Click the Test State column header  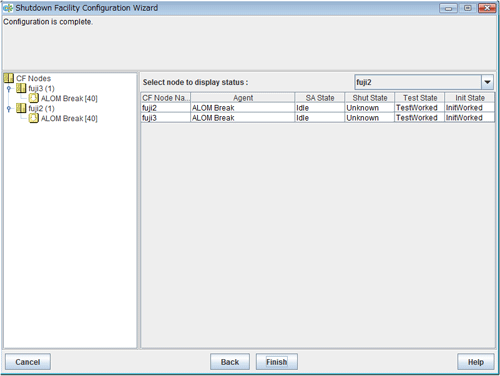tap(420, 98)
